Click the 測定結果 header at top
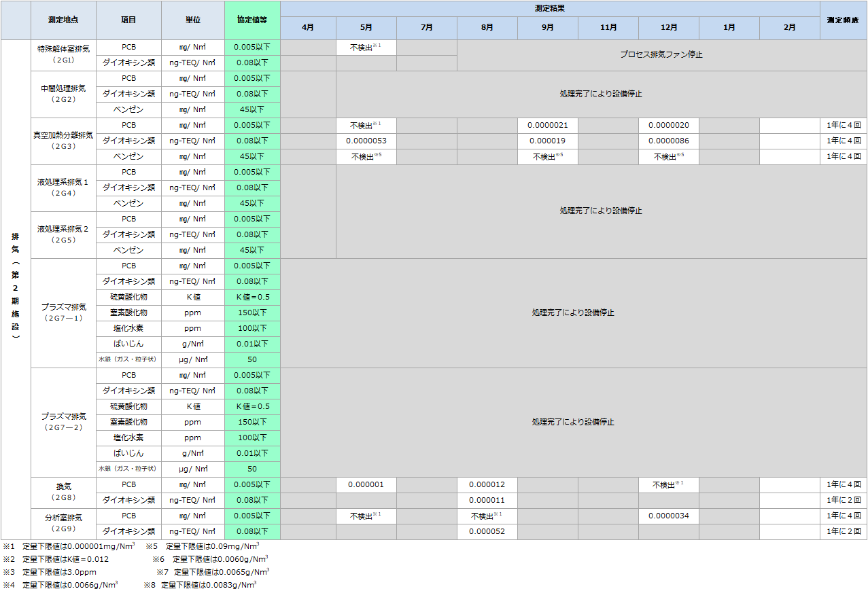868x589 pixels. tap(549, 8)
